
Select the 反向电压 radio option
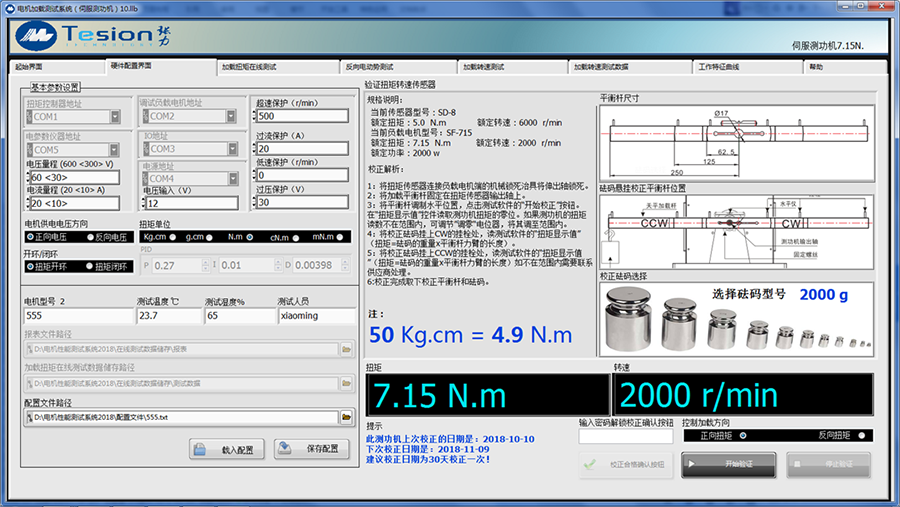click(x=92, y=237)
